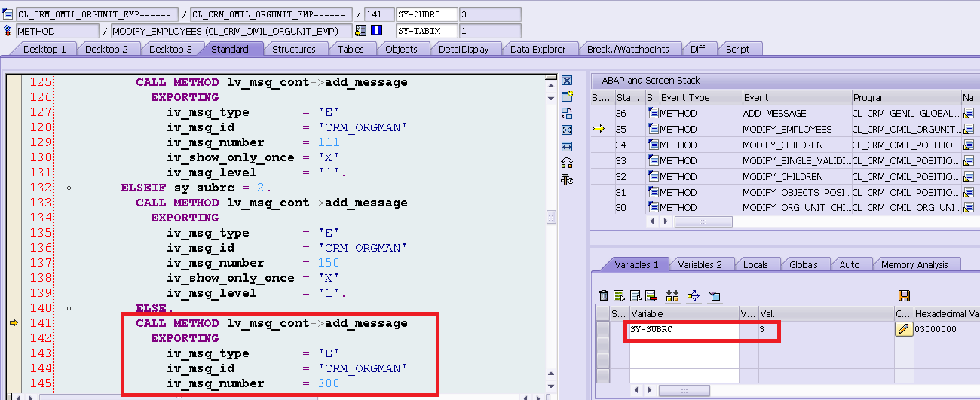980x400 pixels.
Task: Click the METHOD type icon in the header row
Action: [8, 31]
